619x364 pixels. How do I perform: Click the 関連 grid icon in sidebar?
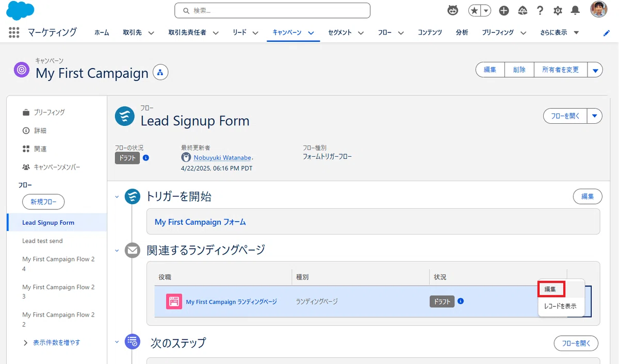coord(26,149)
